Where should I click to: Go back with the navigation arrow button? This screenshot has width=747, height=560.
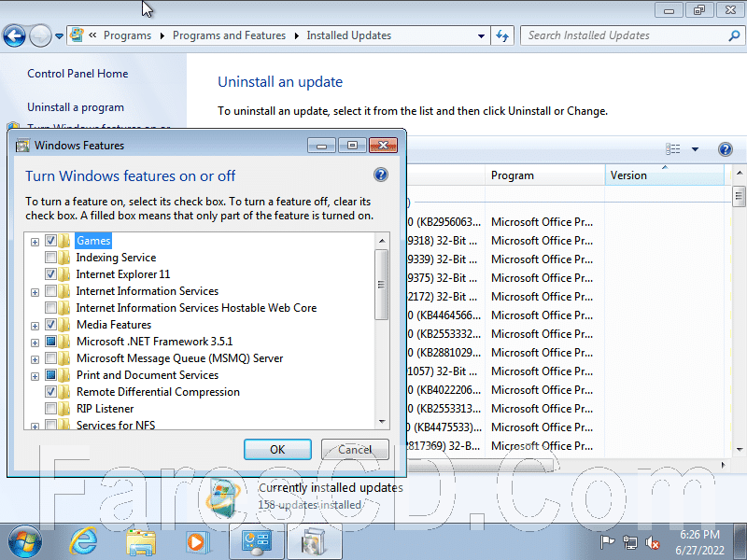tap(14, 35)
